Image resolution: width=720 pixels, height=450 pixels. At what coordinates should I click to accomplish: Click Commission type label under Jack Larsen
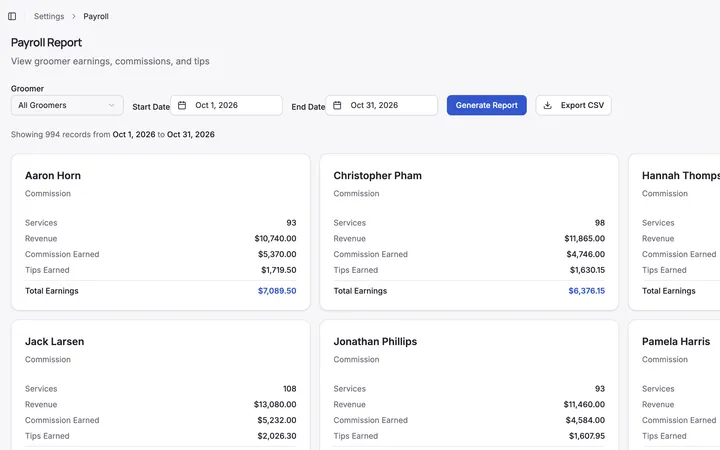click(48, 359)
